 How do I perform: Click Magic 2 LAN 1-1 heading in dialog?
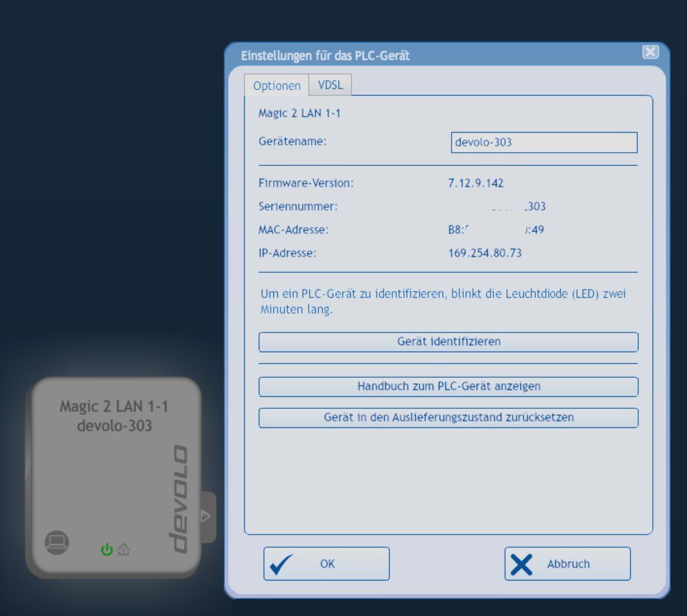(x=299, y=113)
